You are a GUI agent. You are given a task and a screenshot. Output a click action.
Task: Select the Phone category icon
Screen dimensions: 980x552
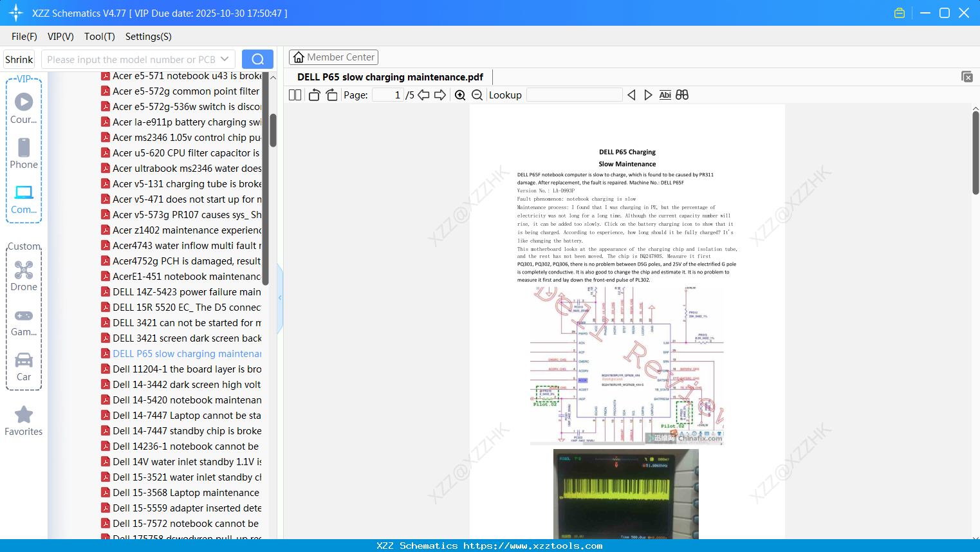pyautogui.click(x=24, y=153)
